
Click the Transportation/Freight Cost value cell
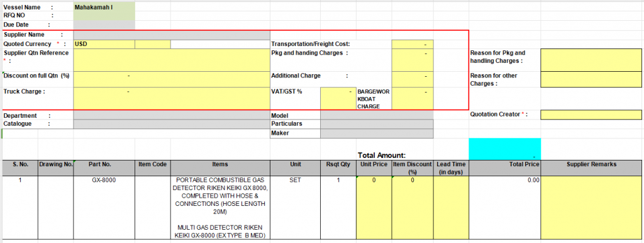coord(413,44)
